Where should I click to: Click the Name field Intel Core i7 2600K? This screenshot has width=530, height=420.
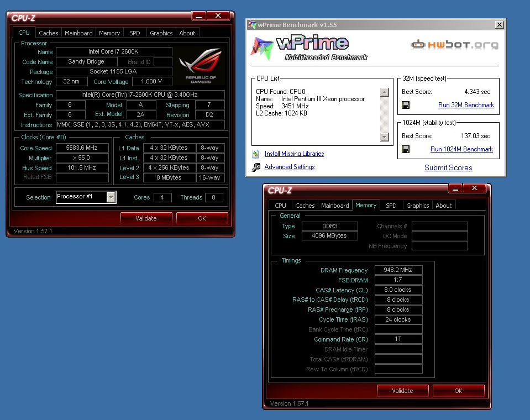click(114, 51)
